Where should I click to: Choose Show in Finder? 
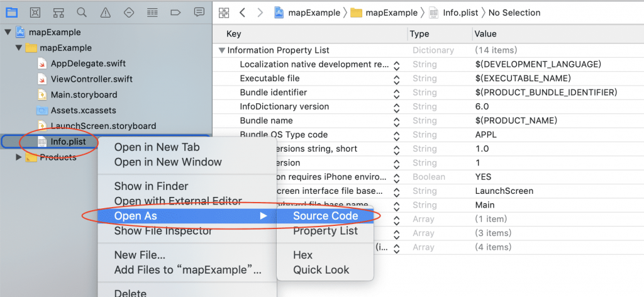(151, 186)
